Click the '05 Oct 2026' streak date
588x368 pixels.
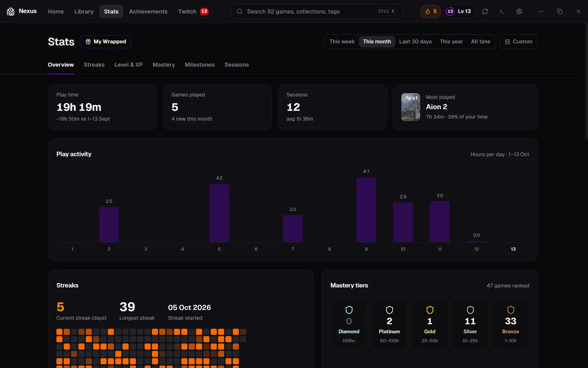pyautogui.click(x=189, y=307)
